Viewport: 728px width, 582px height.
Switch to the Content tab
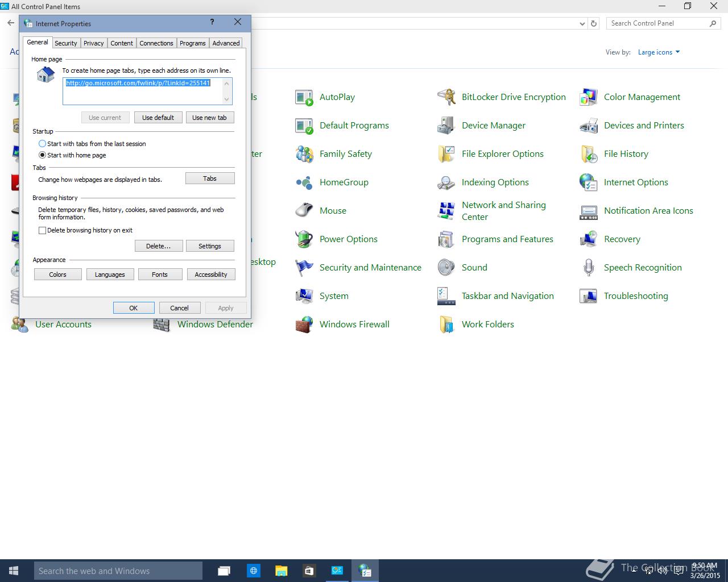click(x=122, y=43)
